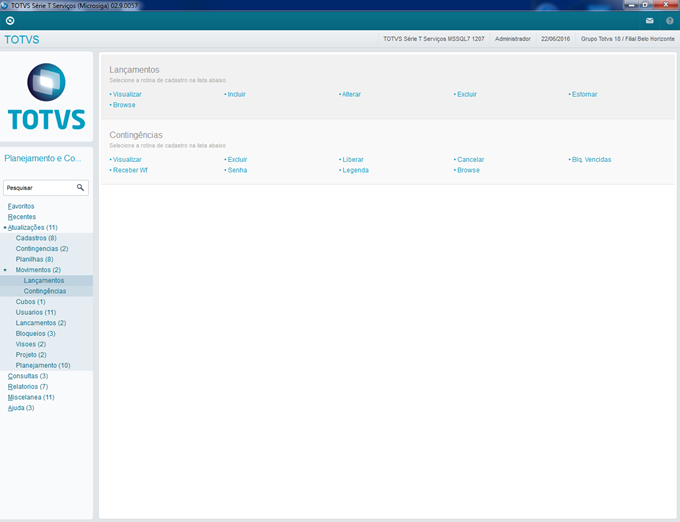The image size is (680, 522).
Task: Click Incluir link in Lançamentos
Action: (236, 95)
